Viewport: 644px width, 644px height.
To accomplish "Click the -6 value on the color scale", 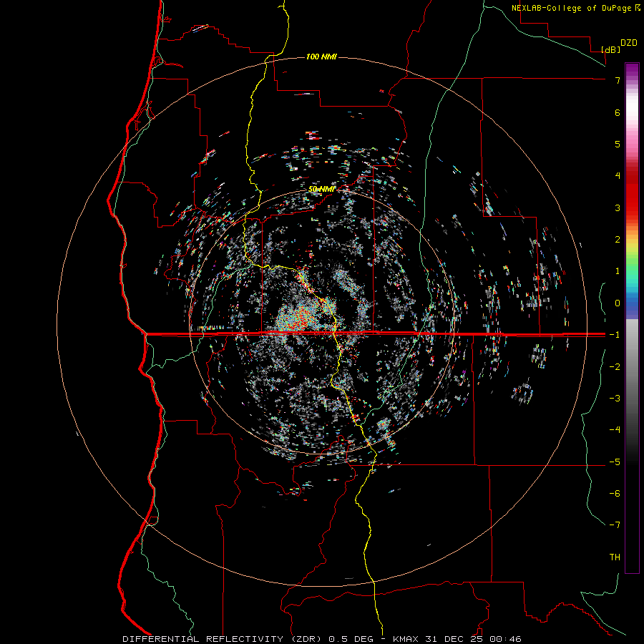I will click(x=615, y=493).
